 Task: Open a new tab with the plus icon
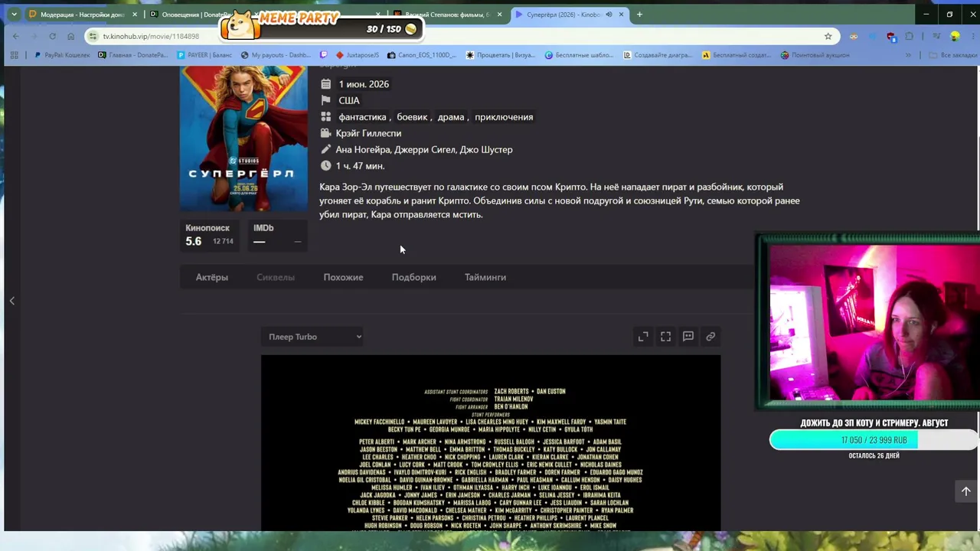point(639,15)
